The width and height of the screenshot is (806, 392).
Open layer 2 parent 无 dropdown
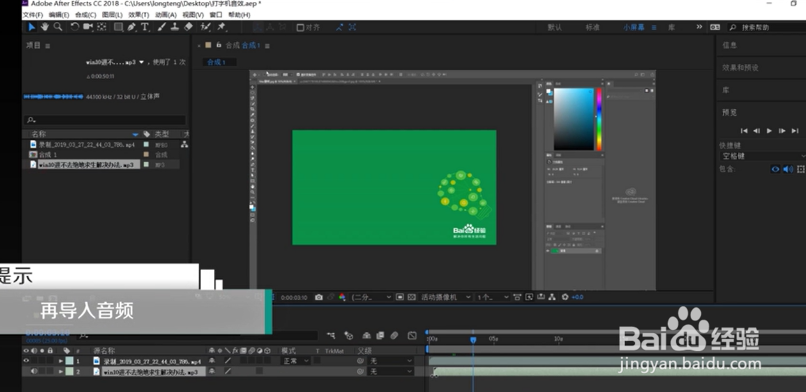tap(391, 371)
